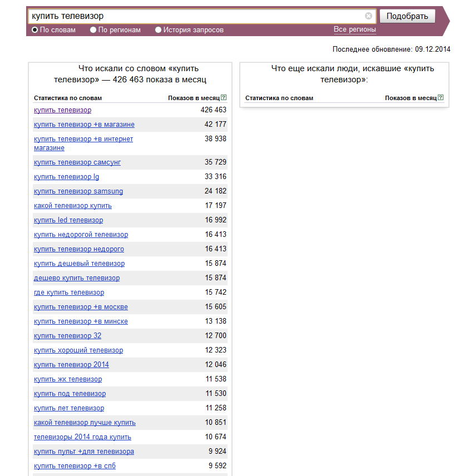Open купить жк телевизор link
This screenshot has width=469, height=476.
coord(68,379)
